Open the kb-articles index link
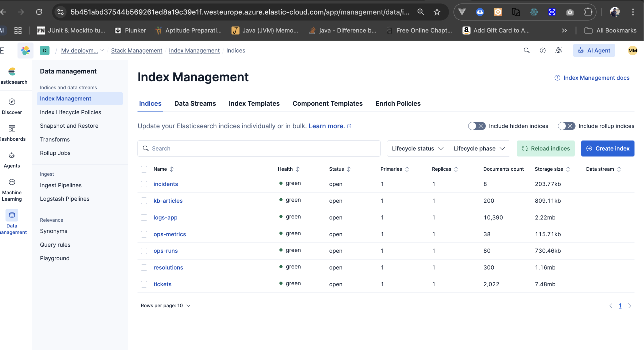This screenshot has height=350, width=644. click(168, 201)
